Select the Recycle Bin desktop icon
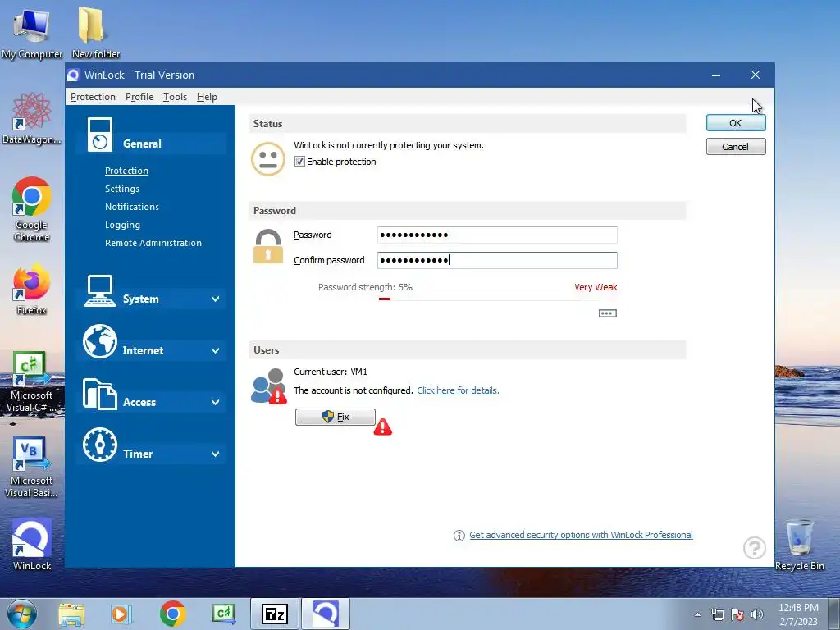Image resolution: width=840 pixels, height=630 pixels. point(799,545)
